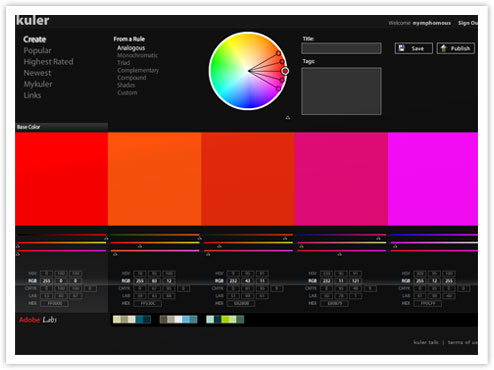This screenshot has height=370, width=494.
Task: Click the brightness triangle below the color wheel
Action: click(288, 118)
